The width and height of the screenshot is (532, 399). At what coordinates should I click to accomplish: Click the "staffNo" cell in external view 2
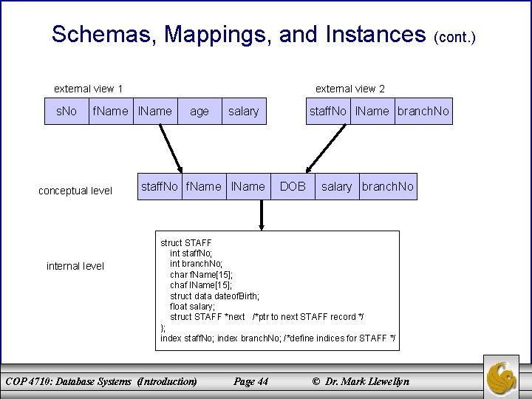[328, 112]
